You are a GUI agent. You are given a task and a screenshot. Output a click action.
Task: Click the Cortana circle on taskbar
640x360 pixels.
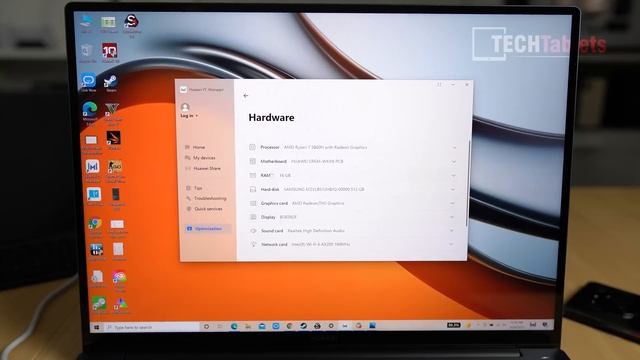click(206, 327)
